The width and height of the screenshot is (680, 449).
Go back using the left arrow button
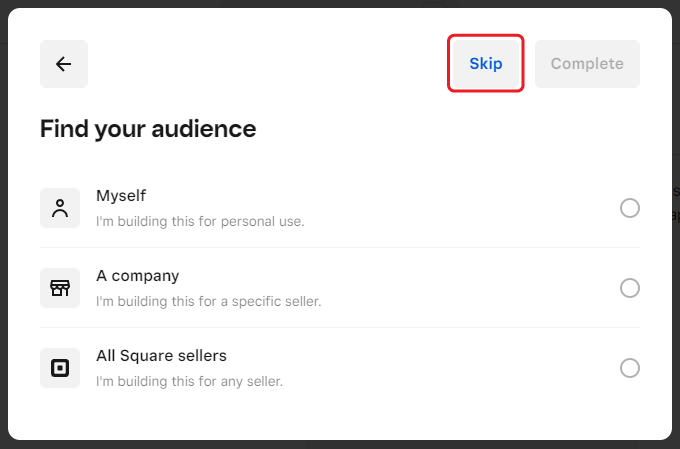pyautogui.click(x=64, y=64)
